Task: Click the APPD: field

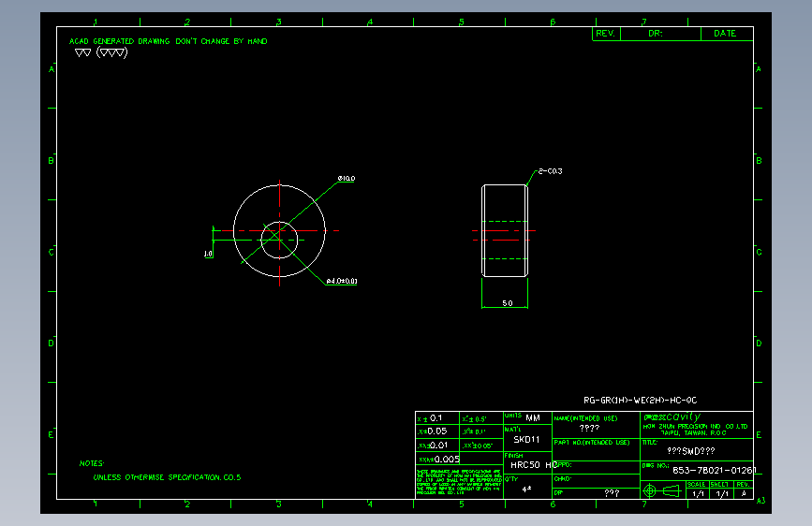Action: [x=596, y=467]
